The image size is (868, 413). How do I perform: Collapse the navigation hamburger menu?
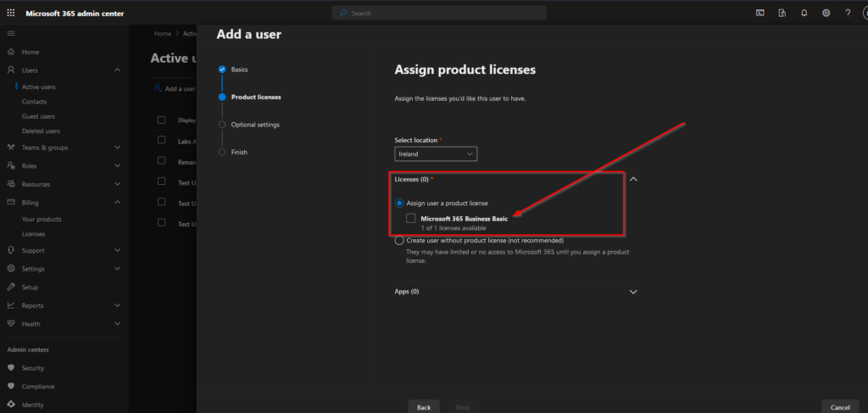coord(11,34)
